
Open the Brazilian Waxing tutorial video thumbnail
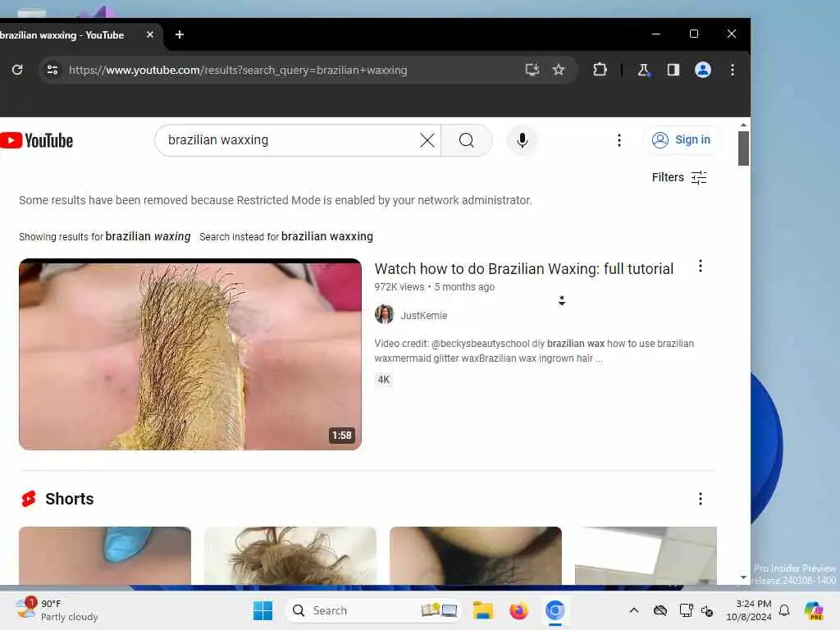(x=190, y=354)
